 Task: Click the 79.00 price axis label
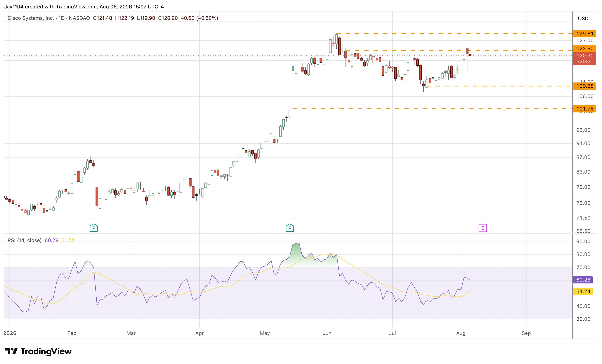[x=583, y=187]
